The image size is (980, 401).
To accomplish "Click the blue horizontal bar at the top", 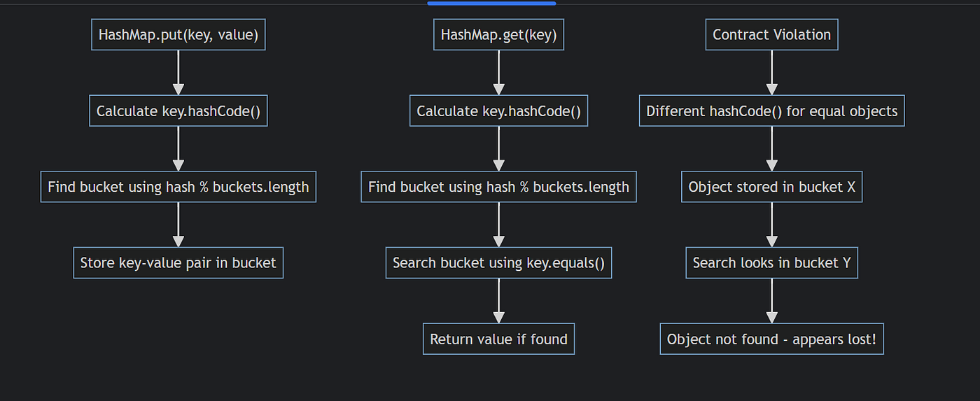I will click(x=491, y=3).
